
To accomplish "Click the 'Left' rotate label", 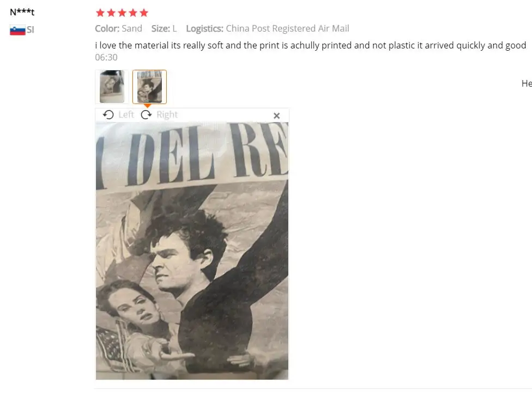I will tap(126, 114).
